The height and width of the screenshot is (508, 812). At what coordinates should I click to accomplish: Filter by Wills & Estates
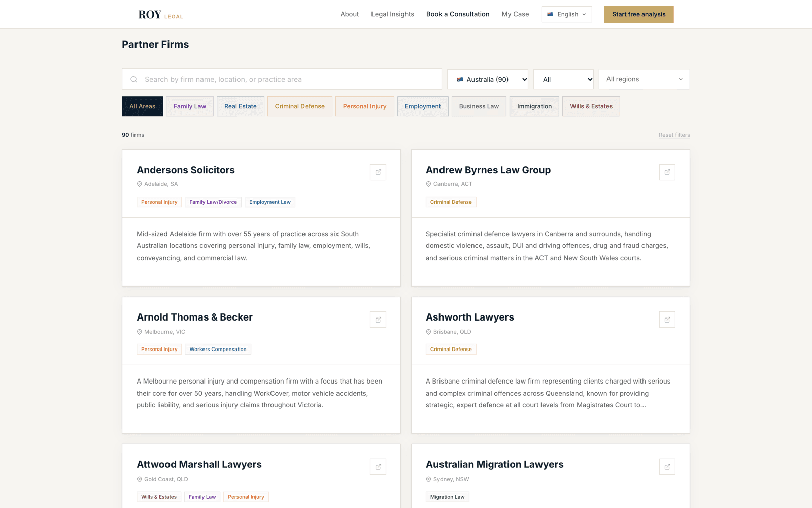pyautogui.click(x=591, y=106)
